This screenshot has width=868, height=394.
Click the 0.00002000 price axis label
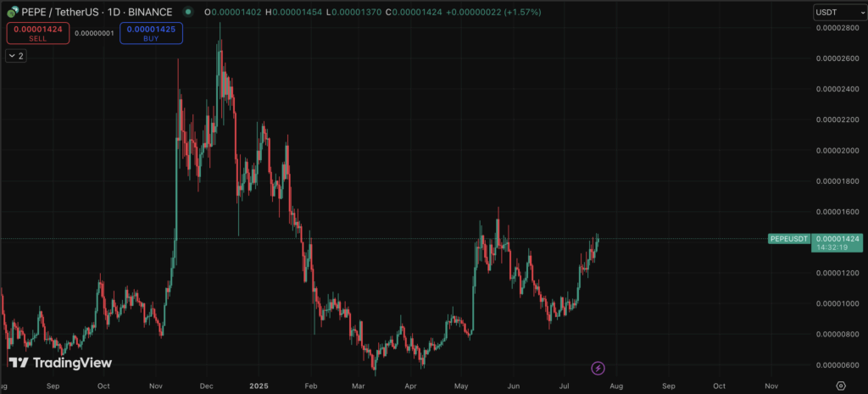click(837, 151)
